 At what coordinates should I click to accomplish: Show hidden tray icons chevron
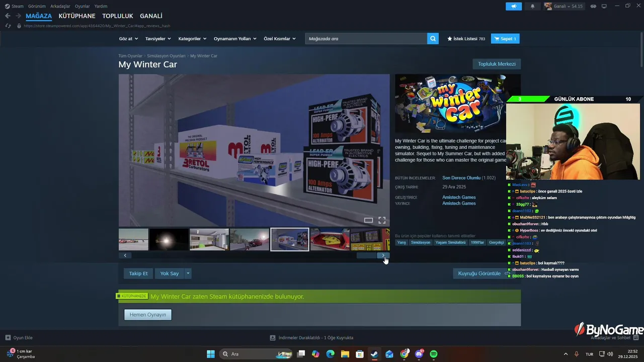coord(566,354)
